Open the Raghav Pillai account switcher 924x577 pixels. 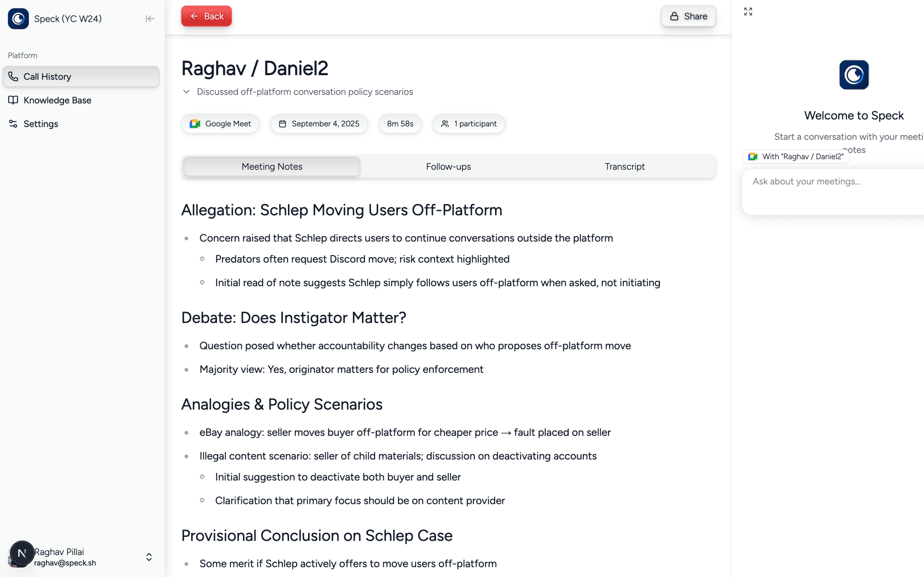pos(149,557)
